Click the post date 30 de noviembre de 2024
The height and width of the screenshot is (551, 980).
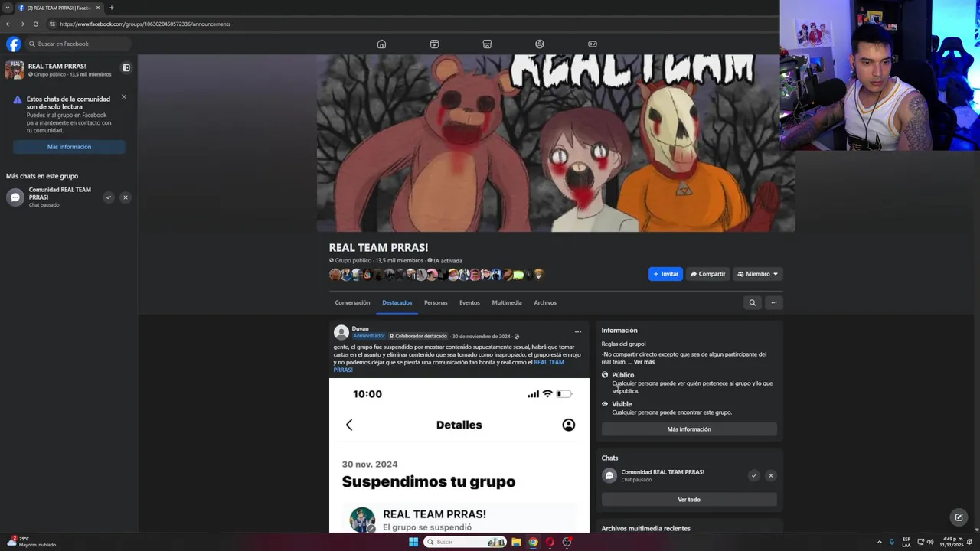[481, 336]
